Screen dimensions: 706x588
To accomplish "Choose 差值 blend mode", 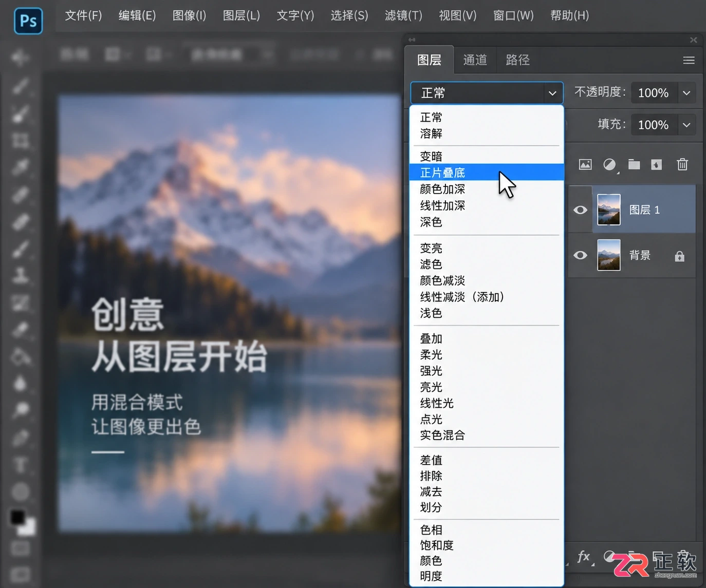I will click(487, 460).
